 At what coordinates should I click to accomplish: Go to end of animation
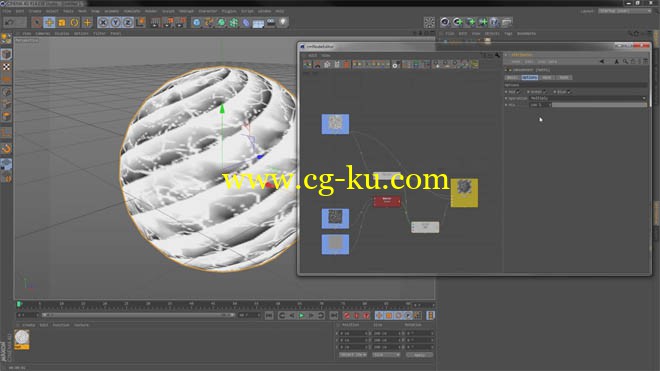click(x=333, y=315)
